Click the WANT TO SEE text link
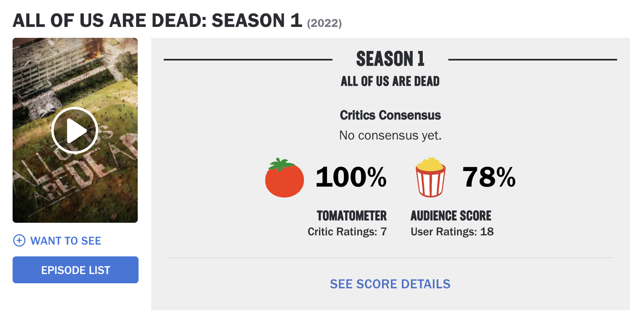 pyautogui.click(x=65, y=241)
